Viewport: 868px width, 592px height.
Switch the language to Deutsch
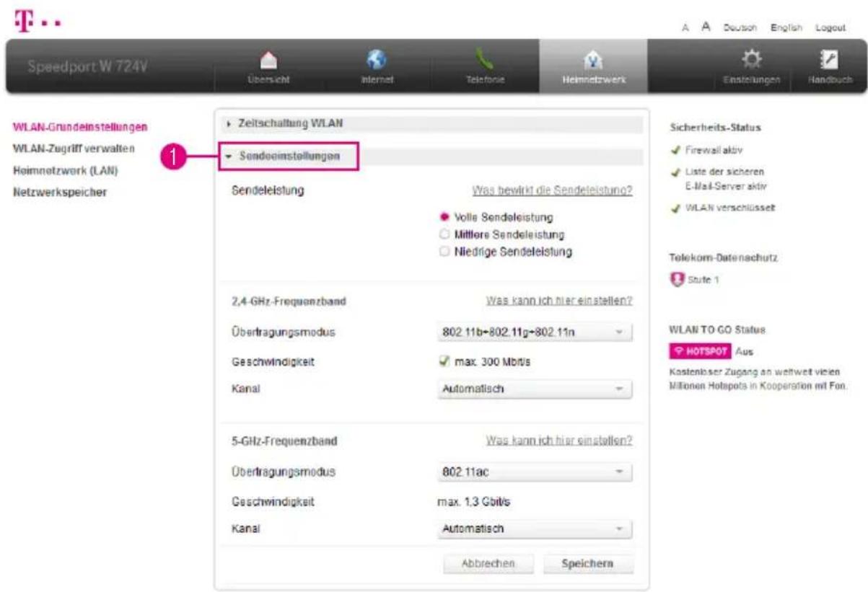tap(739, 28)
